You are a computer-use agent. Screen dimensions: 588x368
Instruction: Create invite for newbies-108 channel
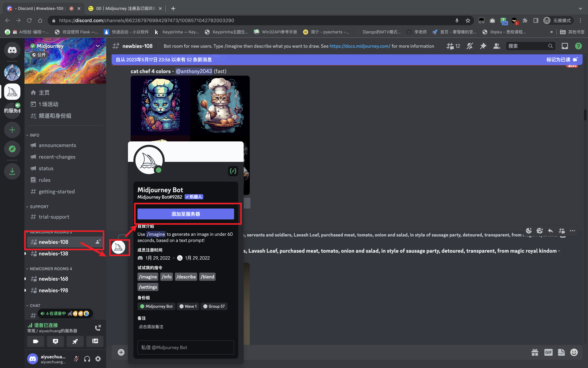[98, 242]
